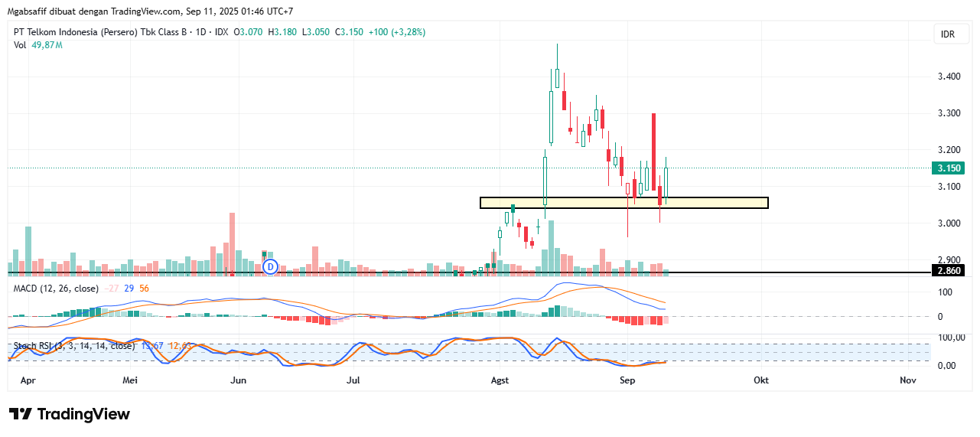Click the 3.300 price axis label

point(949,113)
